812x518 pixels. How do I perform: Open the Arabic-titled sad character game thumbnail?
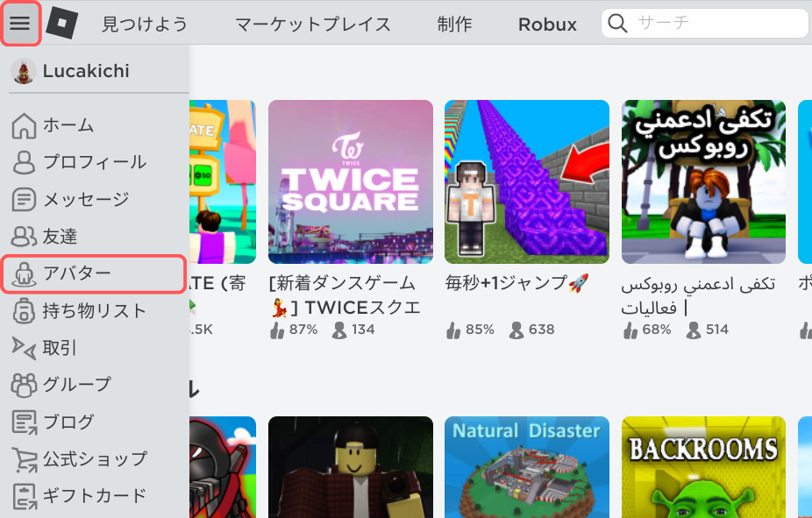click(x=704, y=181)
